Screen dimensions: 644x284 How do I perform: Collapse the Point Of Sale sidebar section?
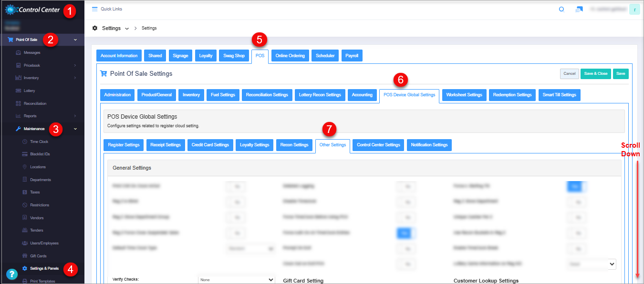75,40
